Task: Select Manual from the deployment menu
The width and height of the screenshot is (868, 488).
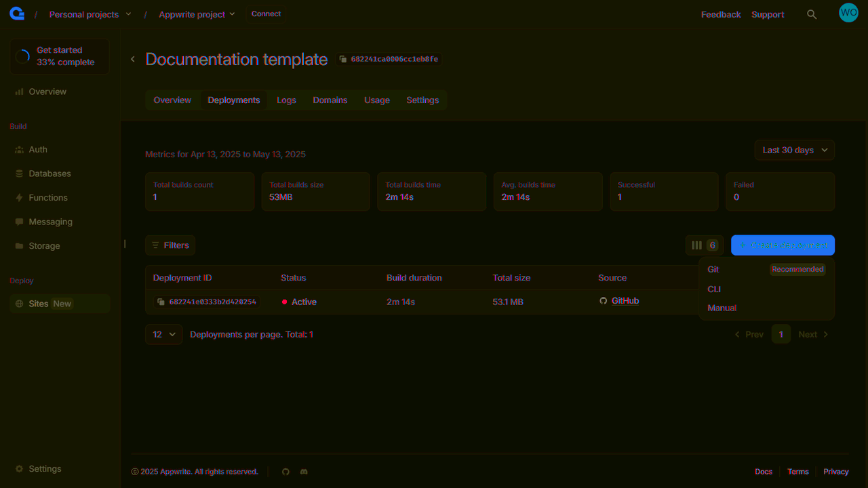Action: [722, 308]
